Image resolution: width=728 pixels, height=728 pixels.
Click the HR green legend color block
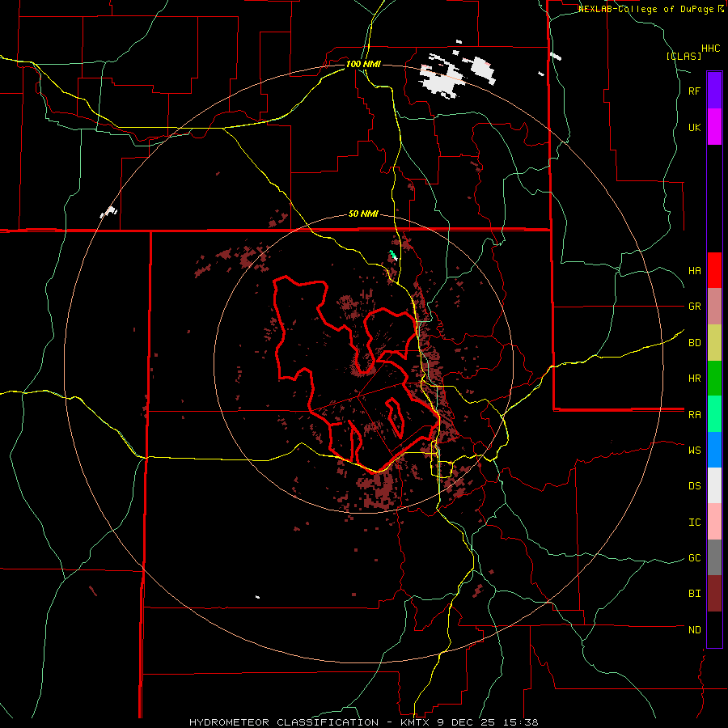click(x=714, y=379)
